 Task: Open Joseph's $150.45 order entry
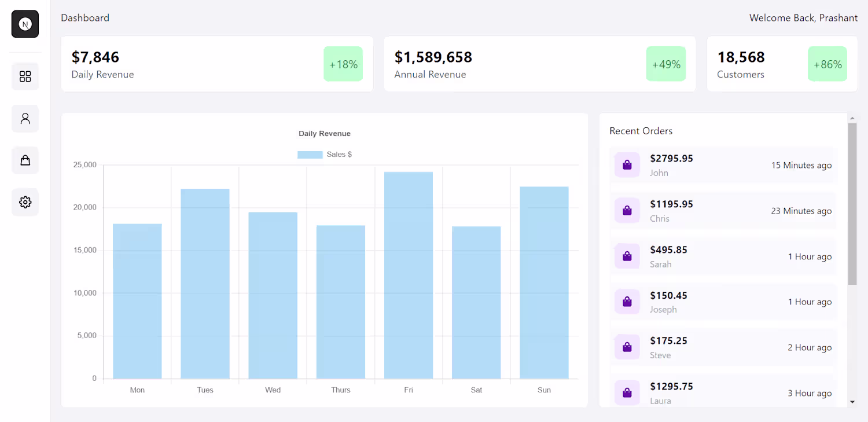[x=723, y=302]
